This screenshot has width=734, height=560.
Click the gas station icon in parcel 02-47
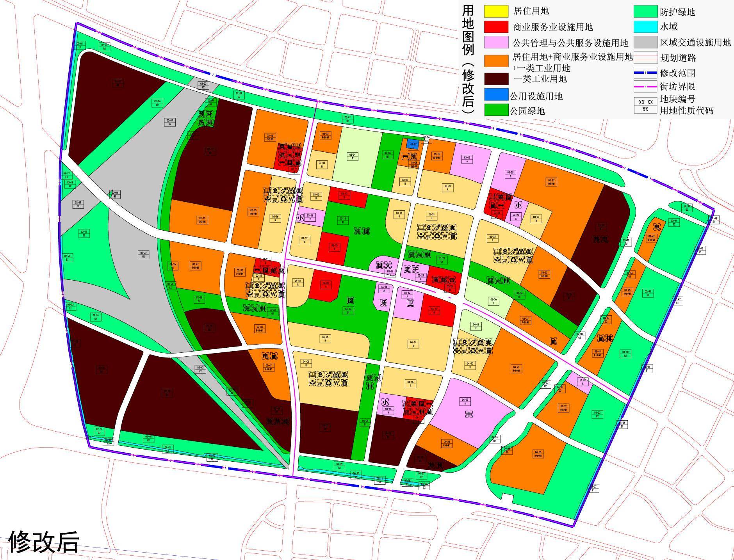274,356
